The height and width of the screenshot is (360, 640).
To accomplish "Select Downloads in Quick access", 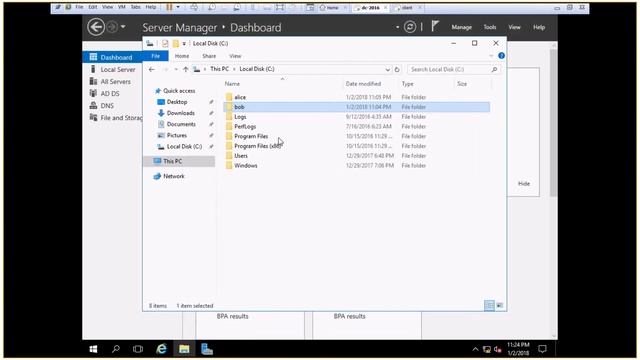I will tap(180, 113).
